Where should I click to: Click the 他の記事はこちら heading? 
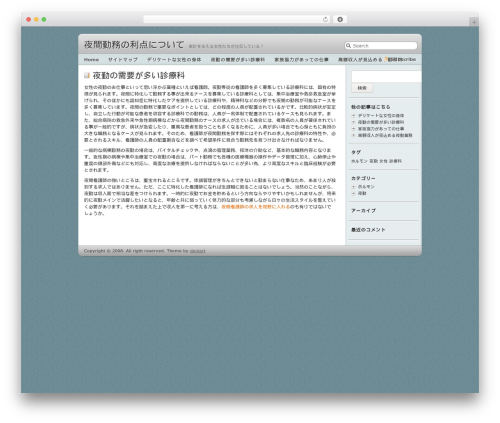370,107
